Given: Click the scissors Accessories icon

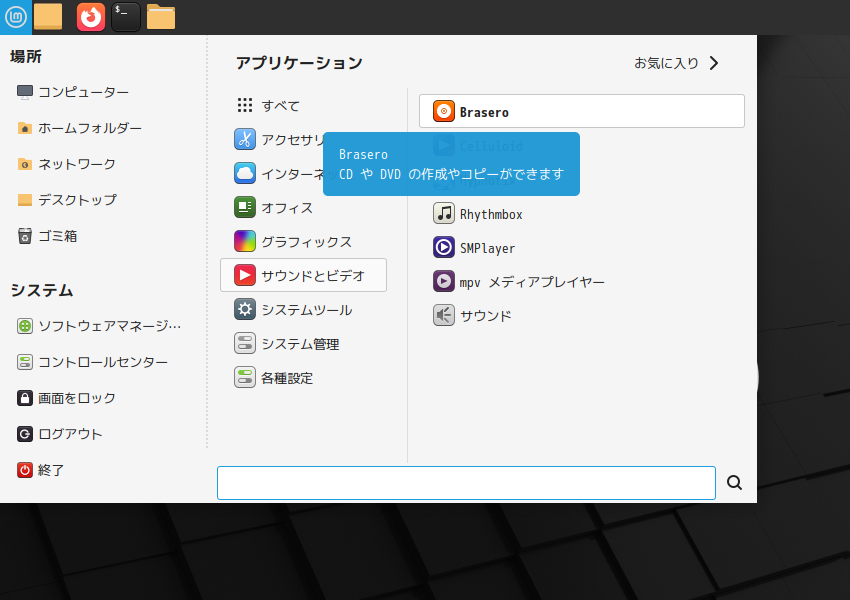Looking at the screenshot, I should pos(244,139).
